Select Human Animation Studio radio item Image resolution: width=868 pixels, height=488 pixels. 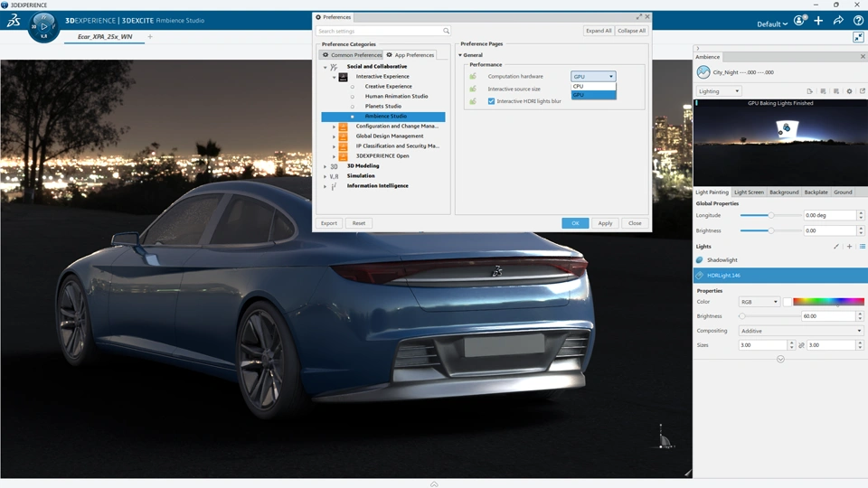click(x=352, y=97)
